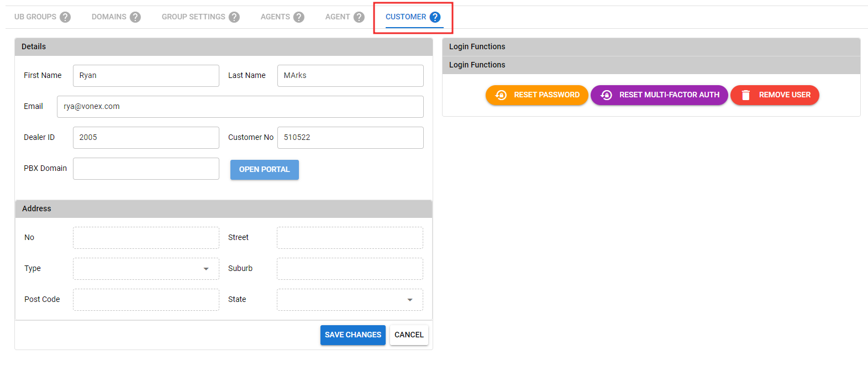Image resolution: width=868 pixels, height=365 pixels.
Task: Click the trash icon on Remove User
Action: click(745, 95)
